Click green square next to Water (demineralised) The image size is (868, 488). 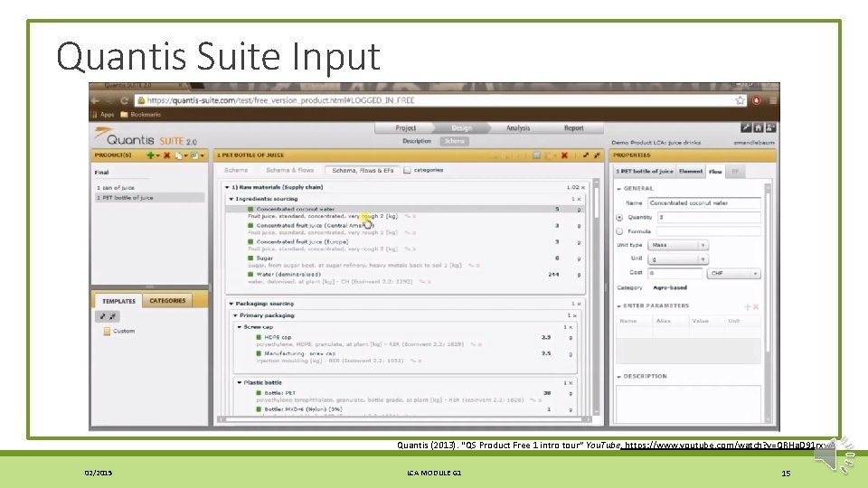click(250, 274)
